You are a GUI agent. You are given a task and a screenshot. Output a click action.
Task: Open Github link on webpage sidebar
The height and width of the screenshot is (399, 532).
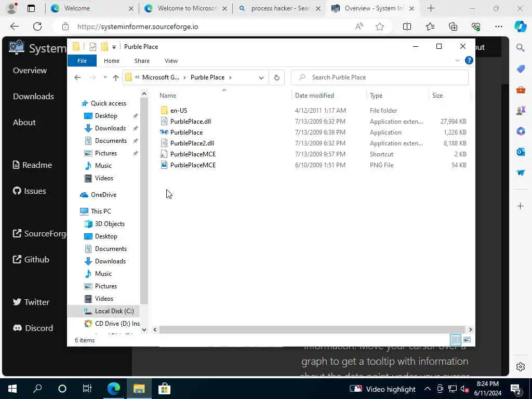pos(31,260)
